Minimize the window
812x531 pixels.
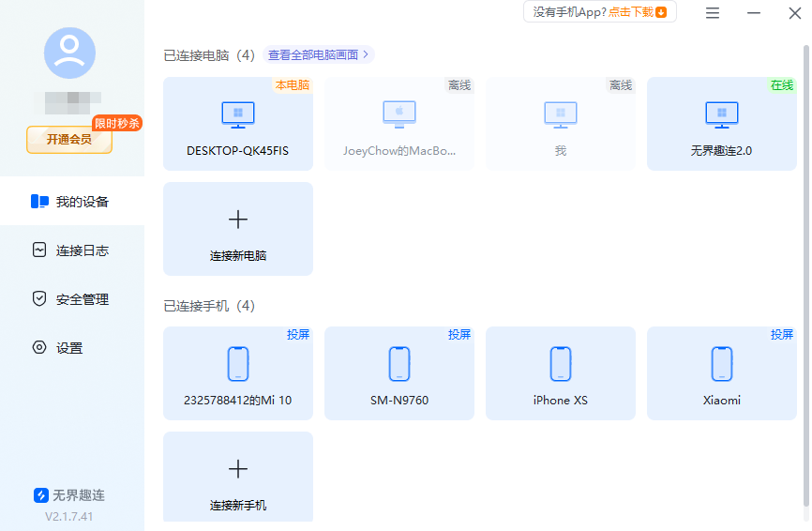(754, 13)
